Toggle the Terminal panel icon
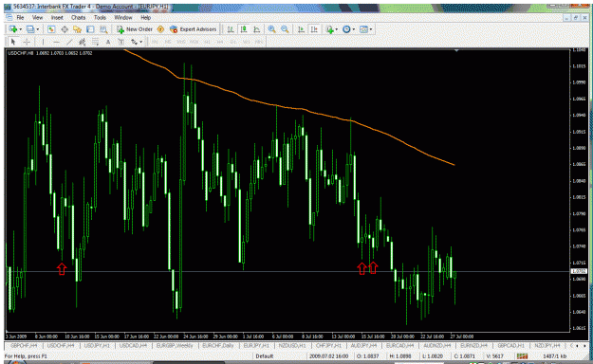The height and width of the screenshot is (364, 593). point(90,29)
